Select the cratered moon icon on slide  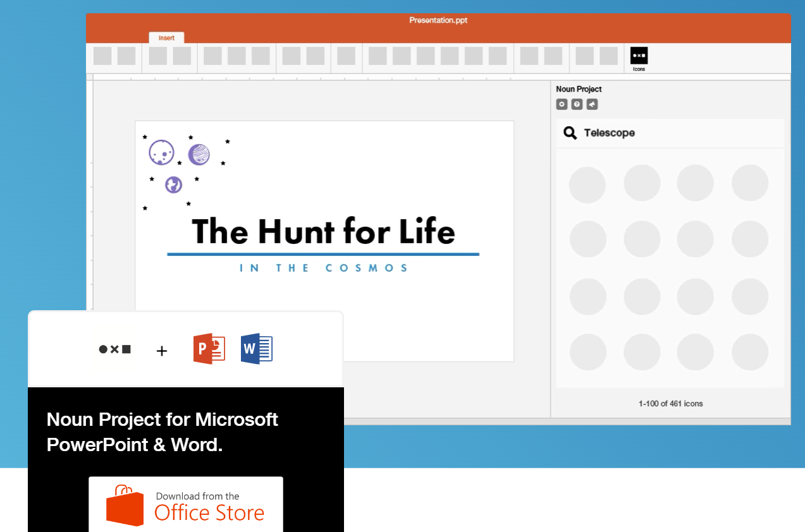pos(161,152)
